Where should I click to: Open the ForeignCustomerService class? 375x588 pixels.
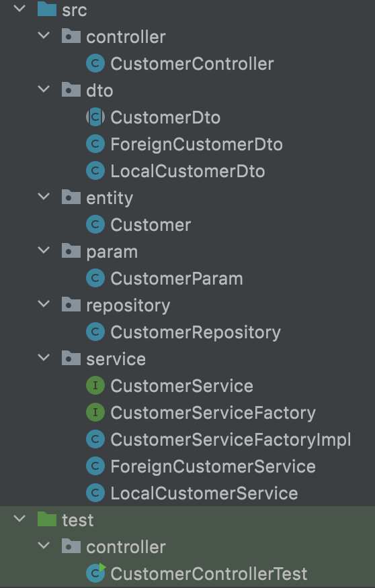pyautogui.click(x=213, y=467)
